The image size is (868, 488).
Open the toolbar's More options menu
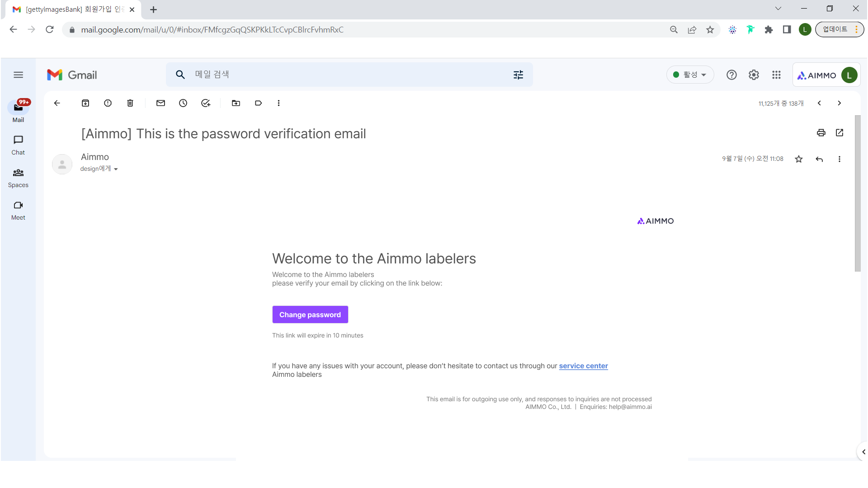click(x=278, y=103)
